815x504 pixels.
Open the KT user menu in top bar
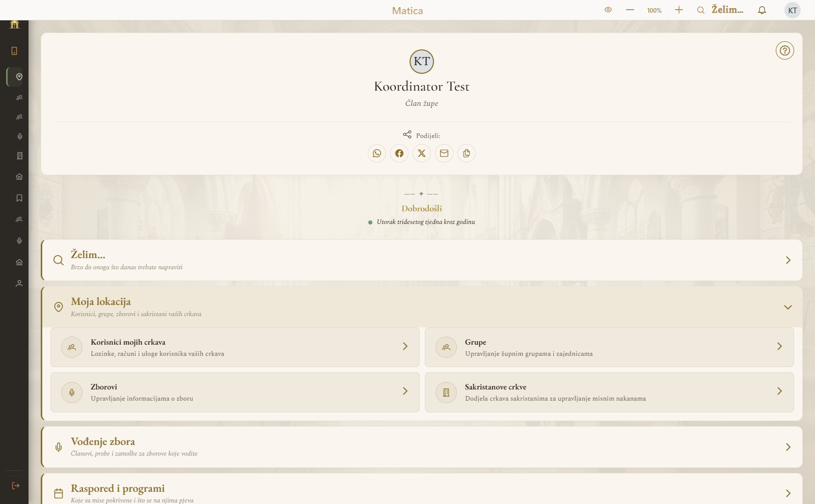(x=793, y=10)
